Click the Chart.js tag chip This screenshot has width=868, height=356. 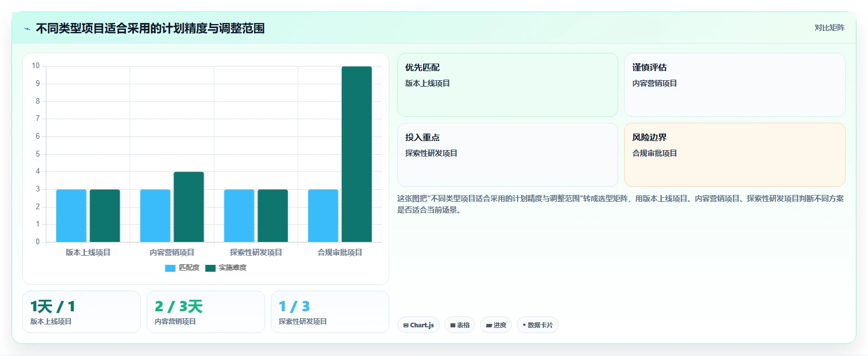tap(419, 325)
